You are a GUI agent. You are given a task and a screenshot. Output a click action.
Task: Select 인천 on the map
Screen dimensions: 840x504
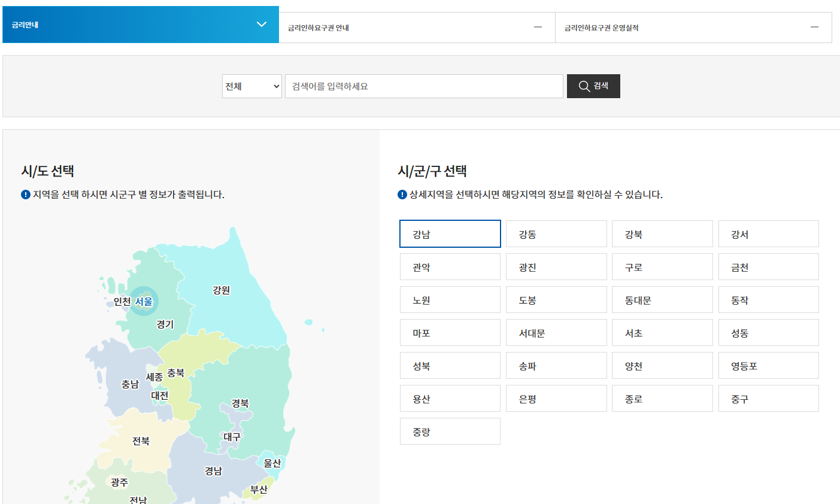122,302
